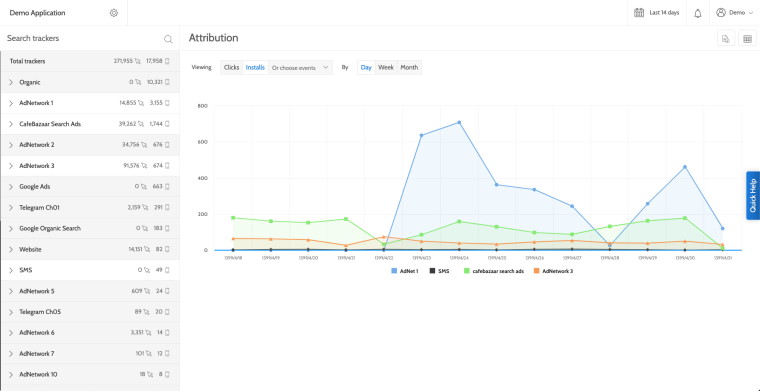
Task: Click the user avatar icon
Action: [x=721, y=13]
